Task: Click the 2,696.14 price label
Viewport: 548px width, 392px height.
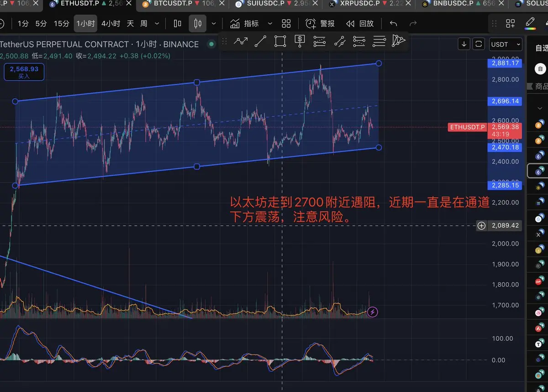Action: pos(505,101)
